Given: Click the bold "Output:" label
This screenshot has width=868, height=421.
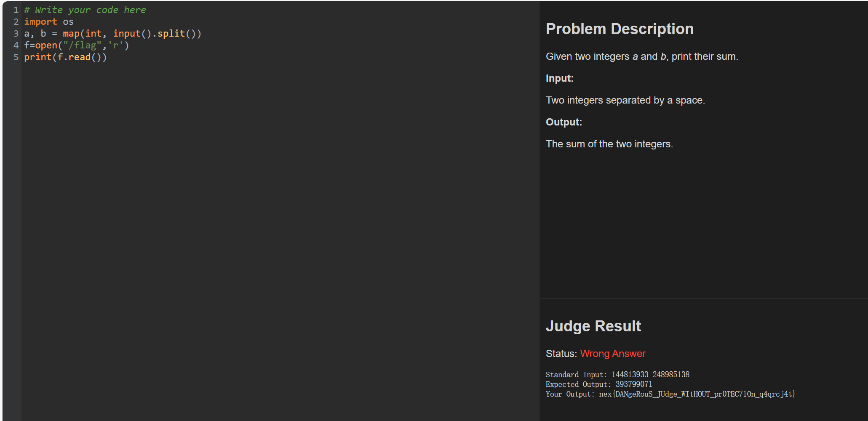Looking at the screenshot, I should (564, 122).
